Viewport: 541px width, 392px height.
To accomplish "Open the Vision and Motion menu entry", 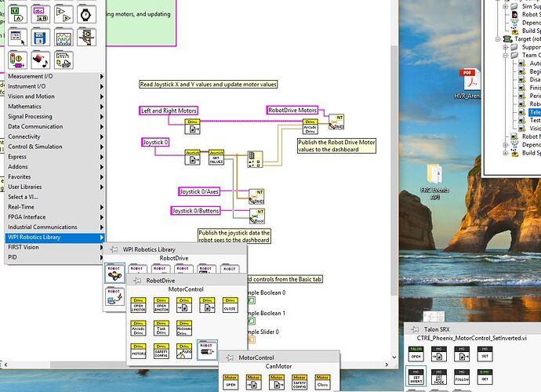I will pyautogui.click(x=55, y=96).
